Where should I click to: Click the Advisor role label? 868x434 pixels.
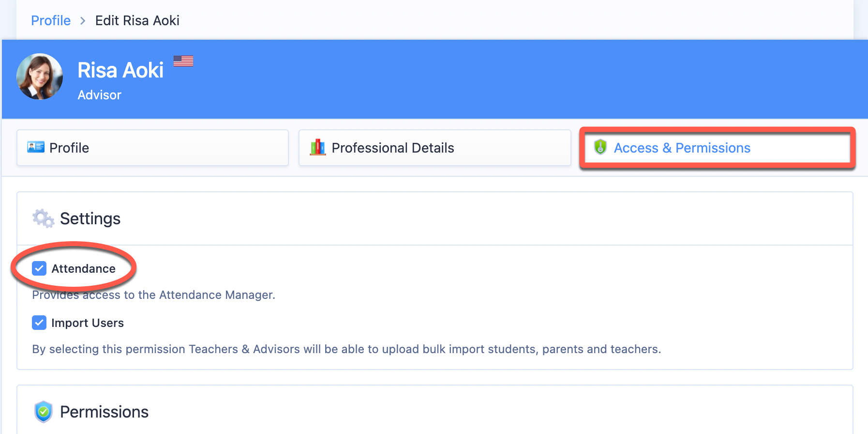(99, 95)
